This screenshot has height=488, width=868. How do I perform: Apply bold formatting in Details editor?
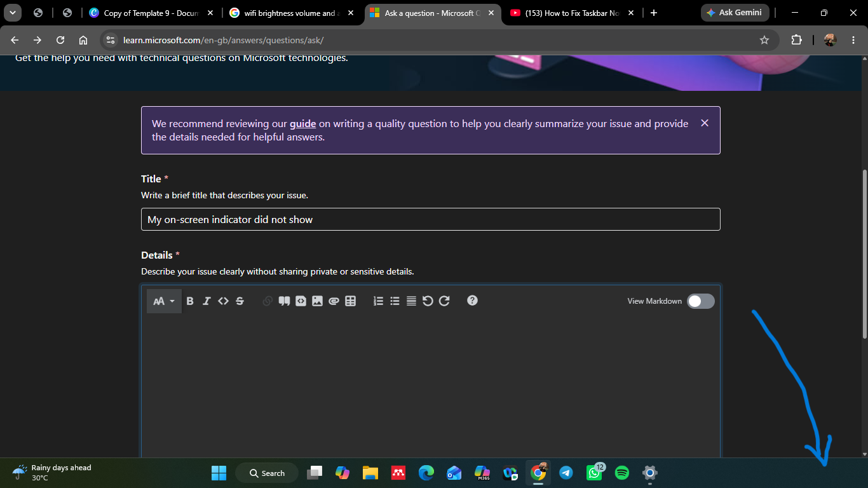coord(189,301)
